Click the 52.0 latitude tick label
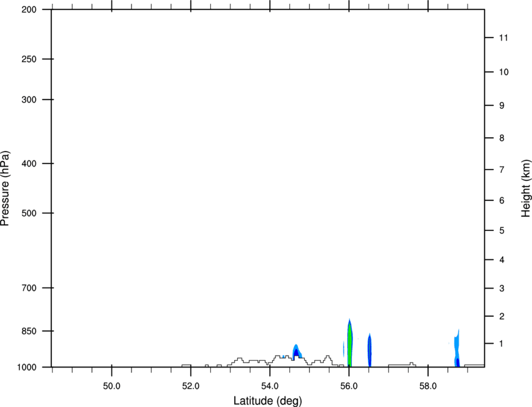 coord(191,386)
